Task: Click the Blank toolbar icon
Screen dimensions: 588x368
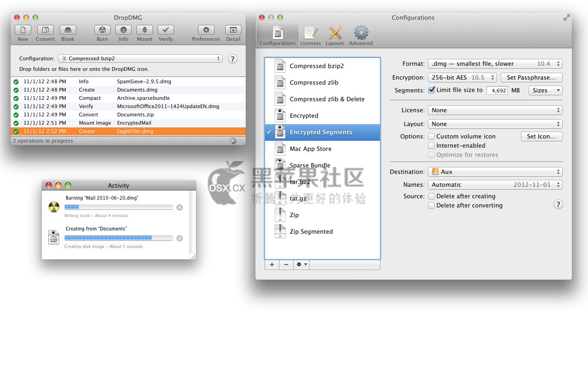Action: tap(68, 30)
